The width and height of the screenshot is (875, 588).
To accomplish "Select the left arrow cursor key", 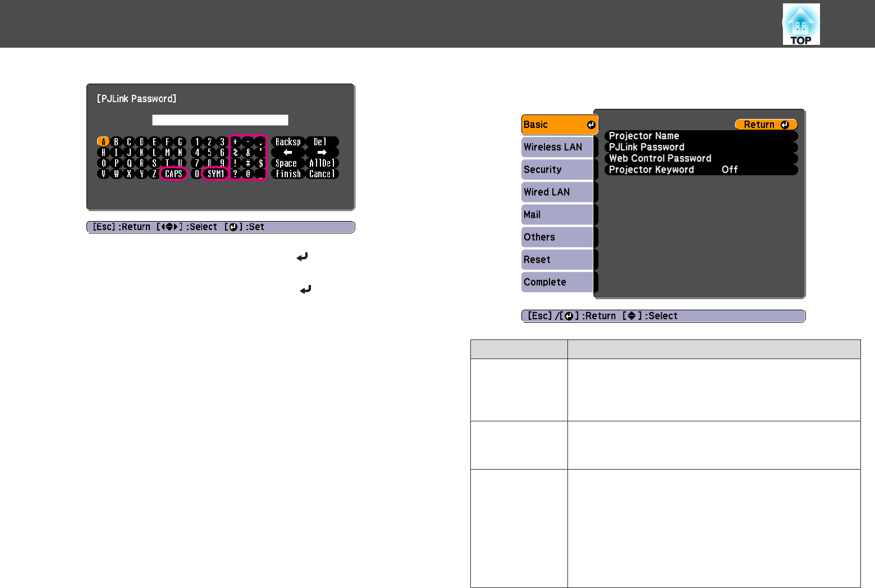I will point(288,153).
